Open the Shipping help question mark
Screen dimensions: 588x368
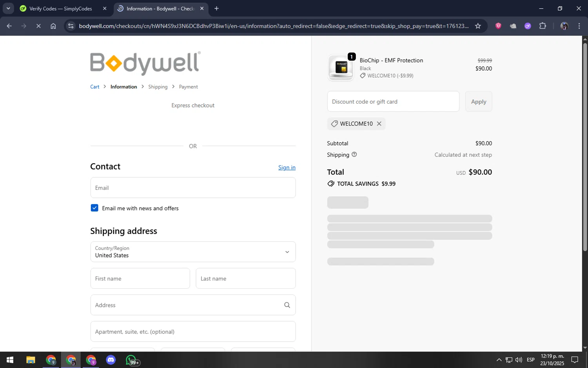(x=354, y=155)
